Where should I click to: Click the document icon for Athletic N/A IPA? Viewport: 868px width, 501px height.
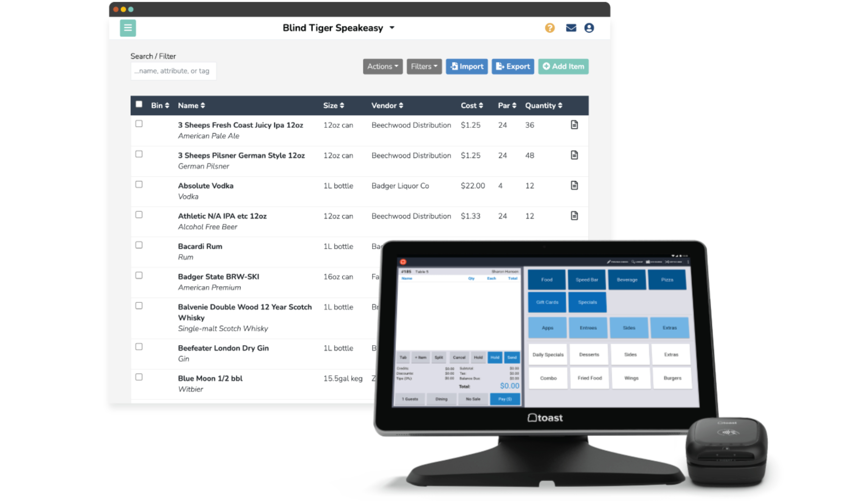[x=574, y=216]
